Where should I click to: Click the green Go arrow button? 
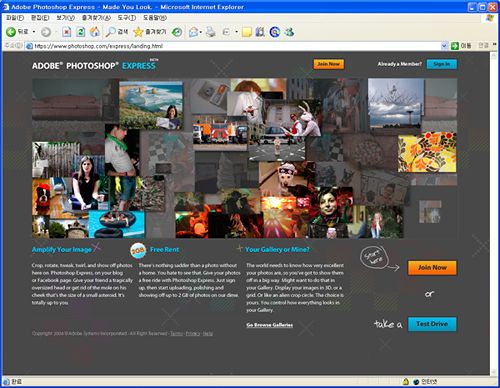point(455,46)
